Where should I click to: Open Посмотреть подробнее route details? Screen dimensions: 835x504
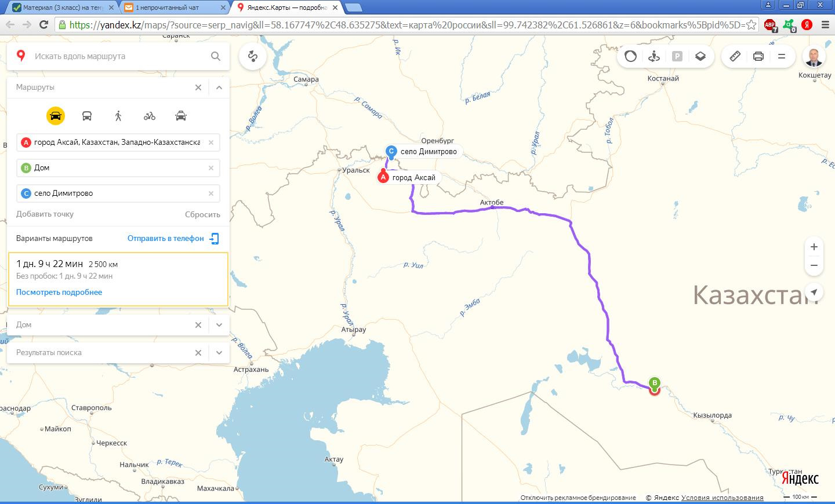(x=59, y=292)
